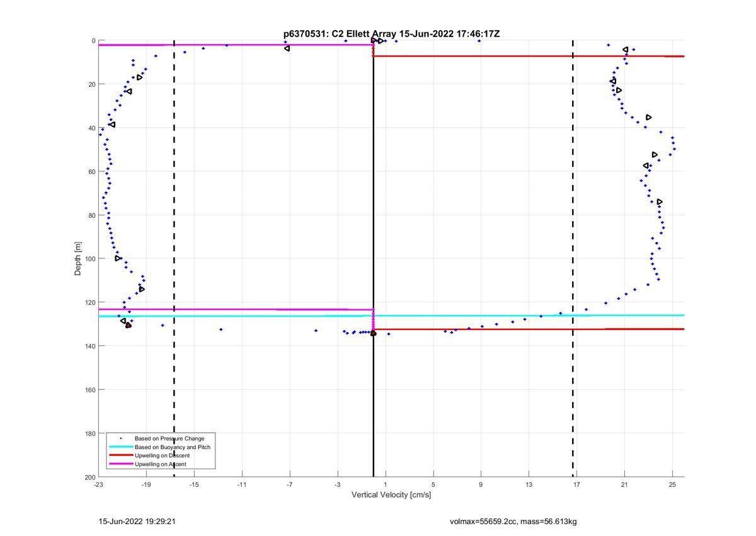The height and width of the screenshot is (536, 756).
Task: Click x-axis tick label -3
Action: click(338, 484)
